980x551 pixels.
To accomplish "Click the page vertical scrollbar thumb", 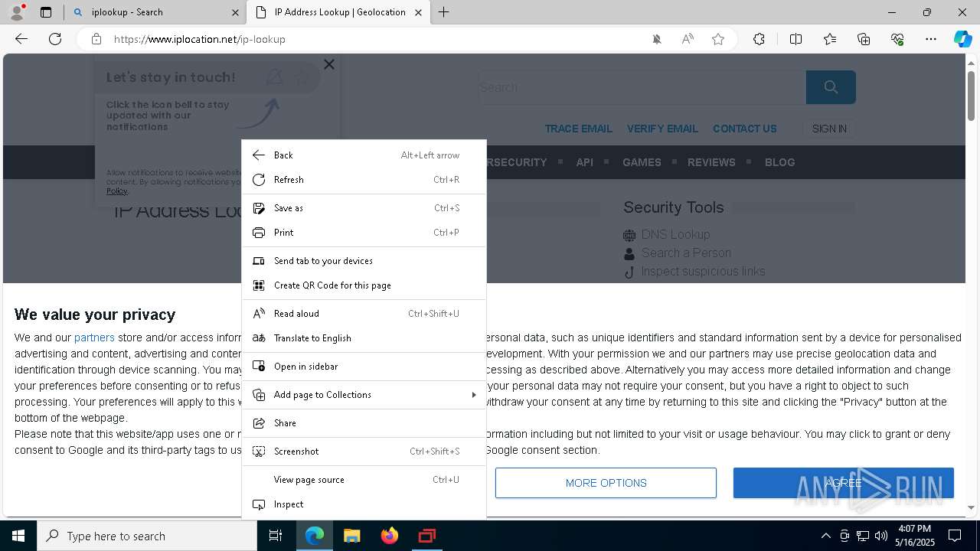I will coord(972,98).
